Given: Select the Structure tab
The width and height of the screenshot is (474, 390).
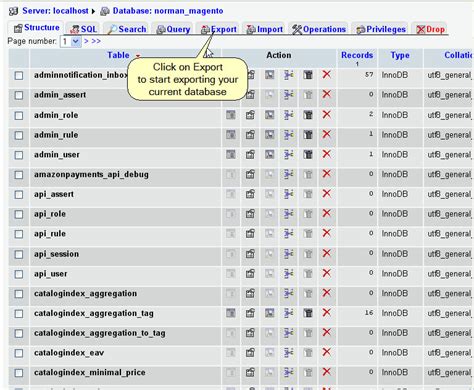Looking at the screenshot, I should pyautogui.click(x=36, y=28).
